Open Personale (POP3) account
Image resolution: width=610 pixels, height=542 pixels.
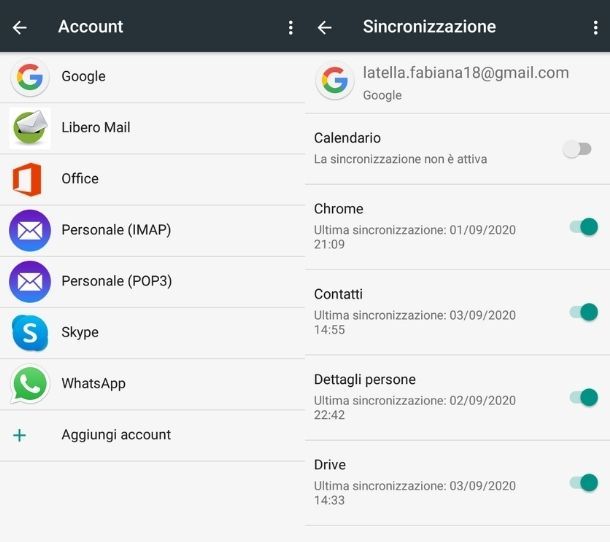tap(152, 282)
